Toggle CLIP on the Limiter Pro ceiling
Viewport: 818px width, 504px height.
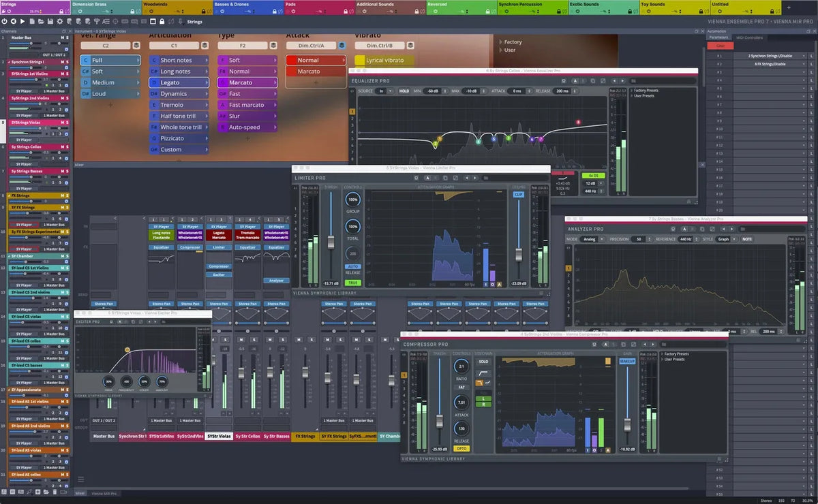coord(518,193)
